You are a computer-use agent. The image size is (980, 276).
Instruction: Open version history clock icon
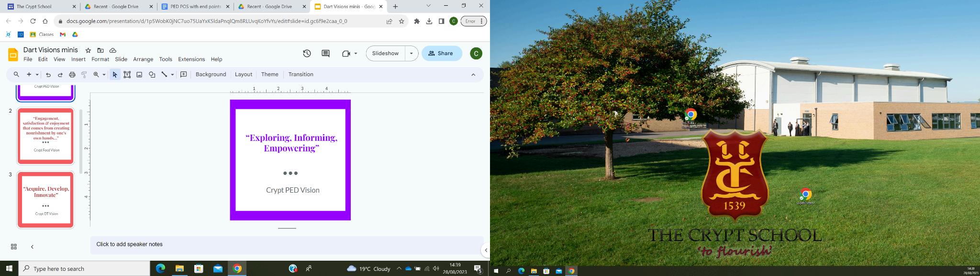pos(307,54)
